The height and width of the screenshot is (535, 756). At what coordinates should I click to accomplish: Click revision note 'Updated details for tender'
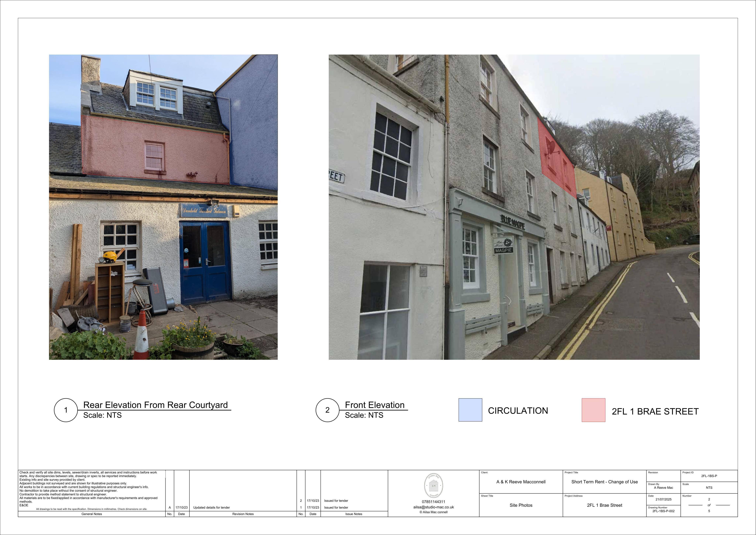tap(211, 508)
